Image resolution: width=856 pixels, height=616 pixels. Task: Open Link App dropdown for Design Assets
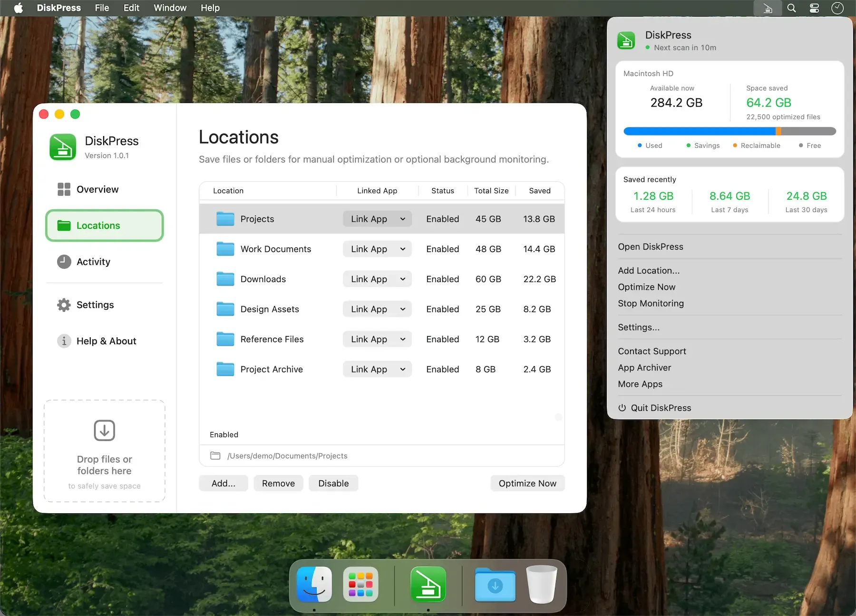(377, 309)
